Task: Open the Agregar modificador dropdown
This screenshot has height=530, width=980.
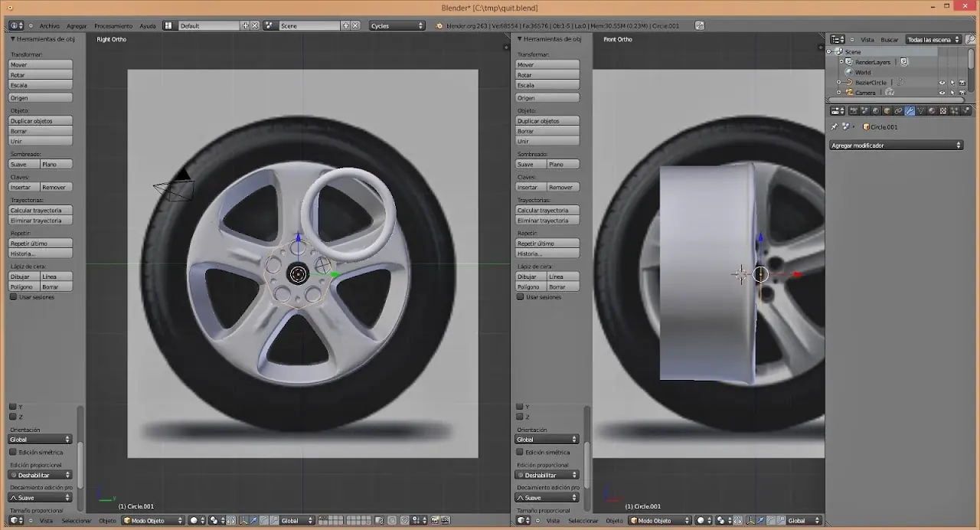Action: point(896,146)
